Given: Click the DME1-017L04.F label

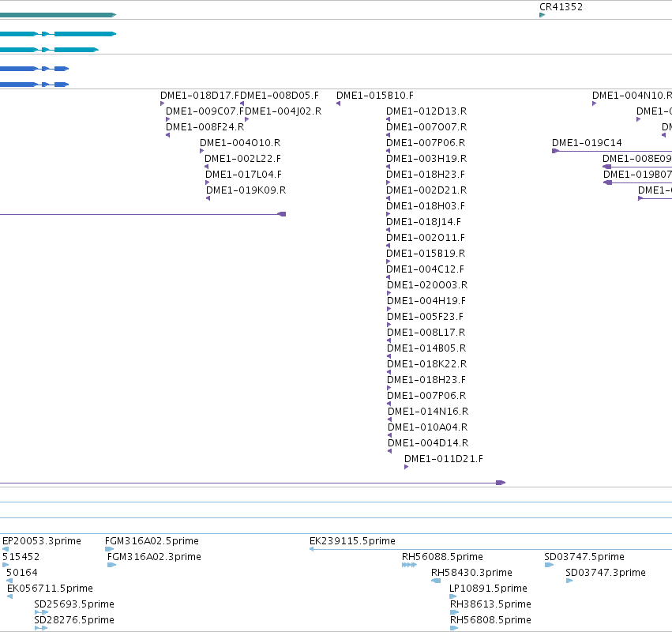Looking at the screenshot, I should [x=243, y=175].
